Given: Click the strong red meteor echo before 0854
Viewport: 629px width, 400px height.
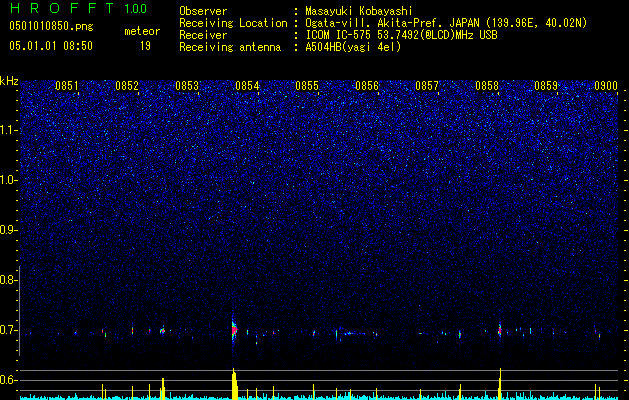Looking at the screenshot, I should pyautogui.click(x=234, y=330).
